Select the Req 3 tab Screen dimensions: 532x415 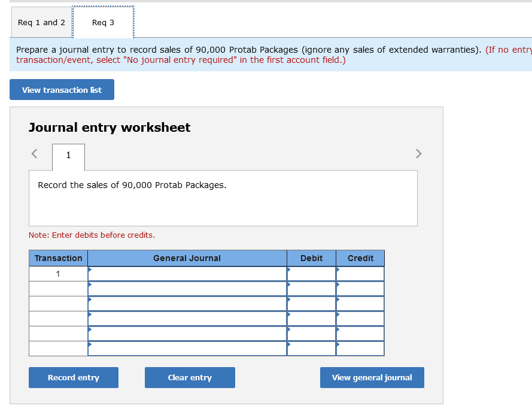(x=103, y=22)
